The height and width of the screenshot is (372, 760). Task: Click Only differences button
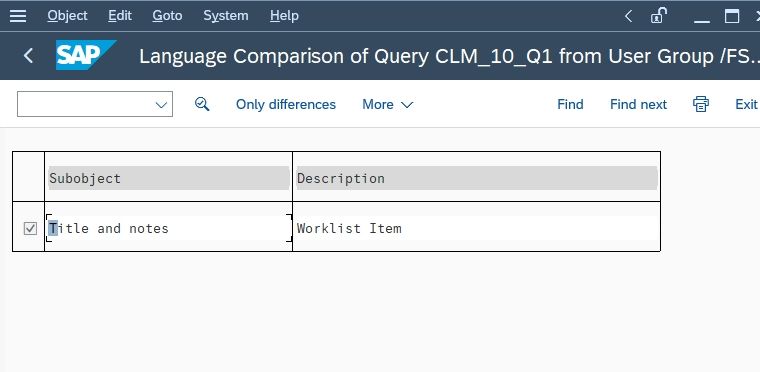pyautogui.click(x=286, y=105)
